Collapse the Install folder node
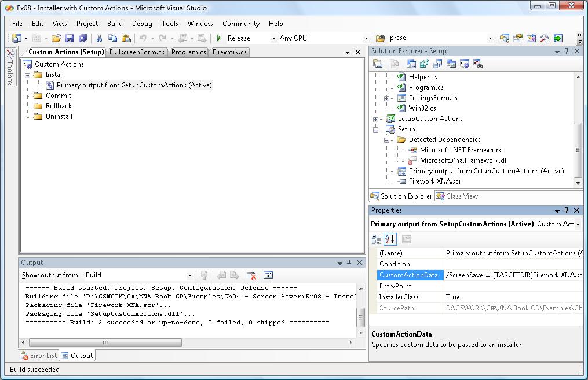 [x=27, y=75]
